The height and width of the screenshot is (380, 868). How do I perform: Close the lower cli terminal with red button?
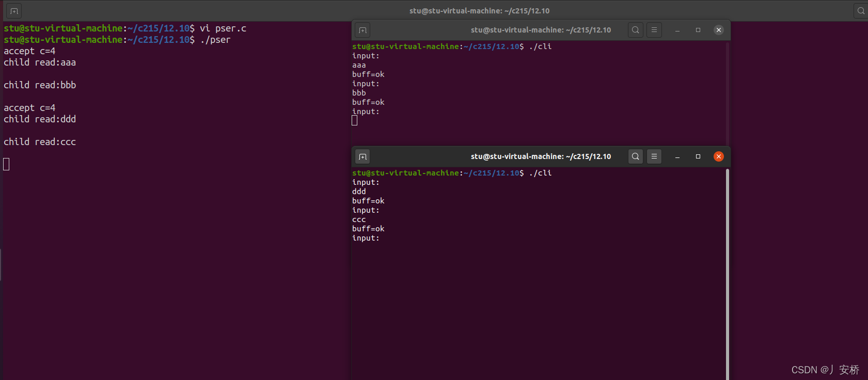tap(719, 156)
